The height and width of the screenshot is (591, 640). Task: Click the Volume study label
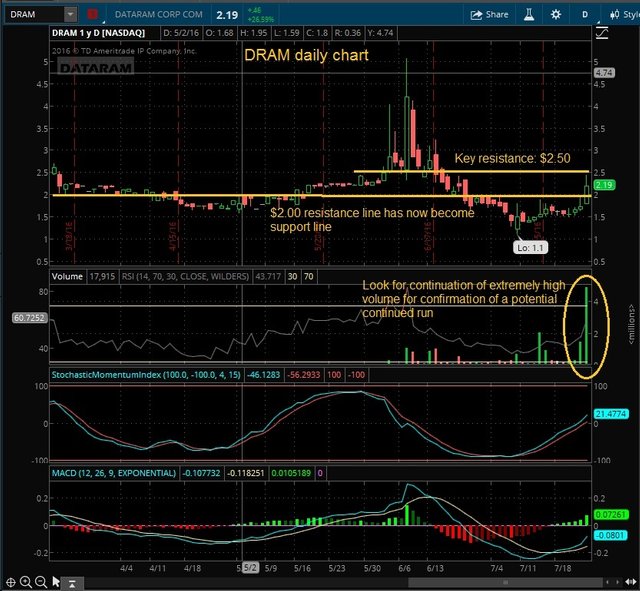[x=67, y=277]
